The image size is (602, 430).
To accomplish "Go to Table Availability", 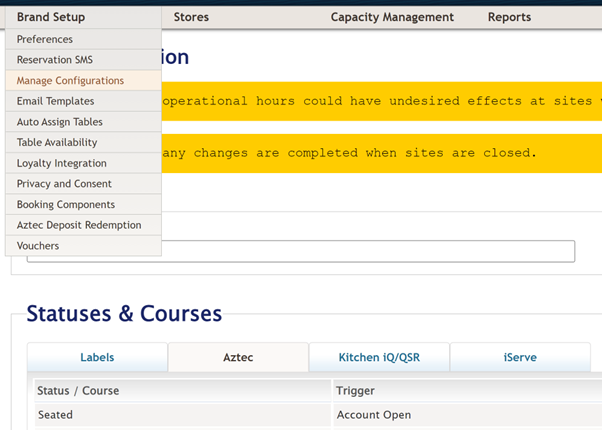I will click(x=83, y=142).
